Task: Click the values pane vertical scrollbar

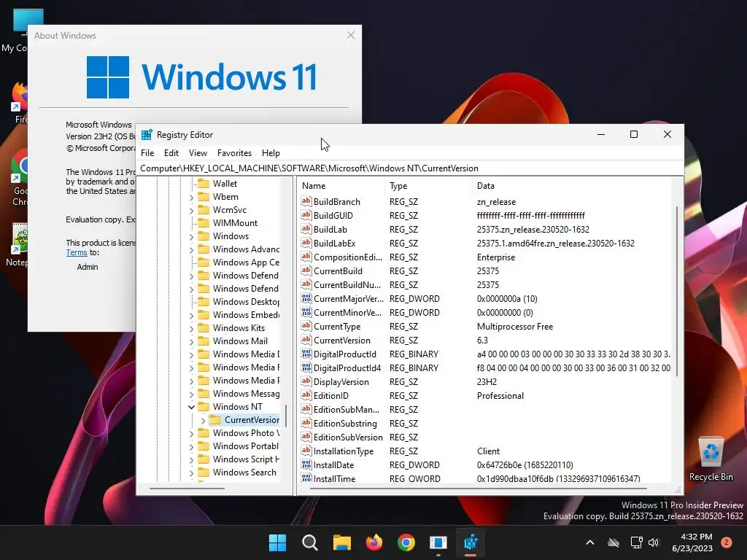Action: tap(676, 292)
